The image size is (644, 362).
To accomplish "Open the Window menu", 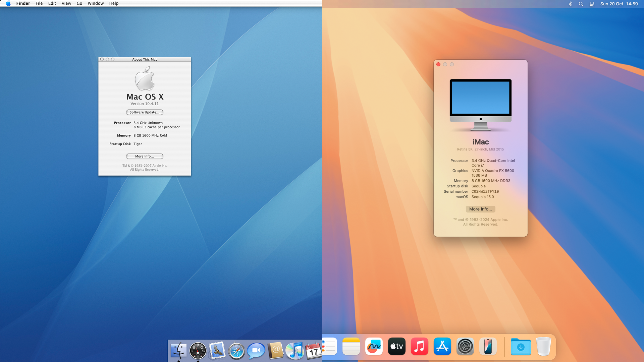I will tap(96, 3).
